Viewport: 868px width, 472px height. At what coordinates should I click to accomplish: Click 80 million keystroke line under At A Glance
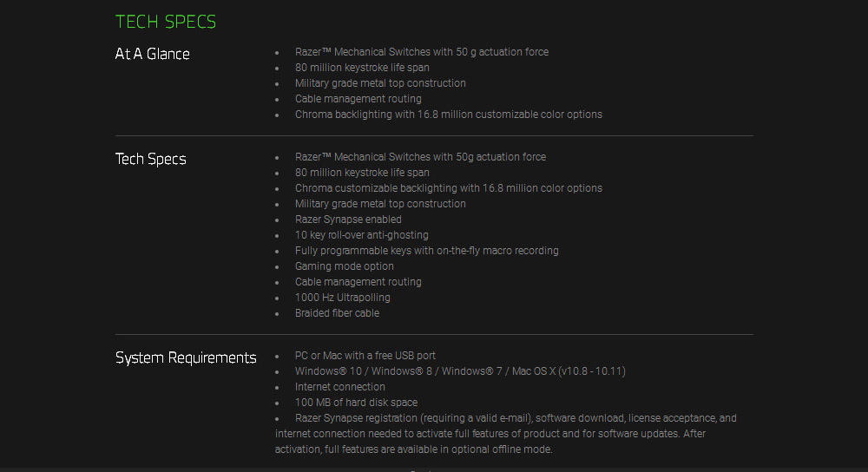click(362, 68)
